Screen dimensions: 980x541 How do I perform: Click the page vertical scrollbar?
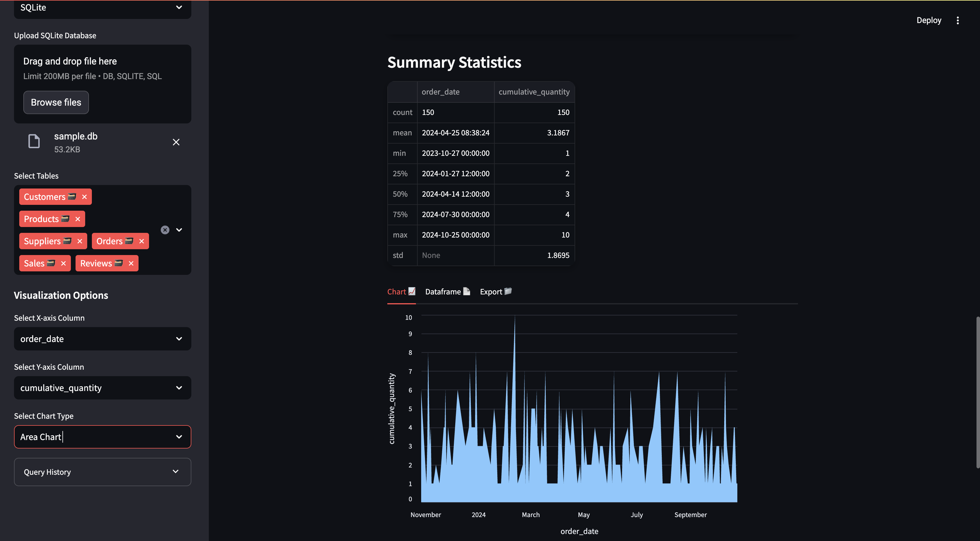click(x=977, y=392)
